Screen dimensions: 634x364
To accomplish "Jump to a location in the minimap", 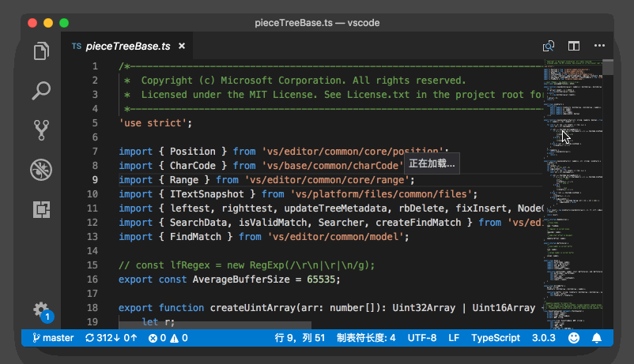I will click(x=572, y=197).
